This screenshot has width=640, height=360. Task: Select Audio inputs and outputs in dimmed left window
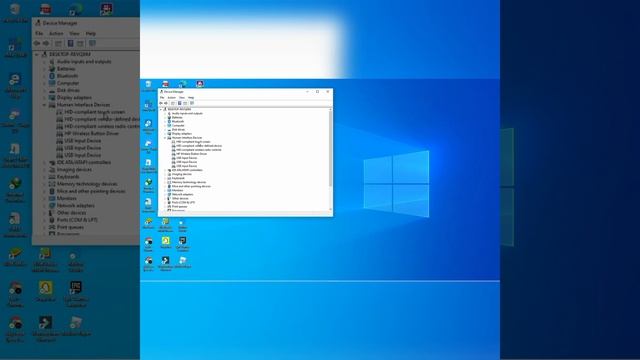pos(84,62)
